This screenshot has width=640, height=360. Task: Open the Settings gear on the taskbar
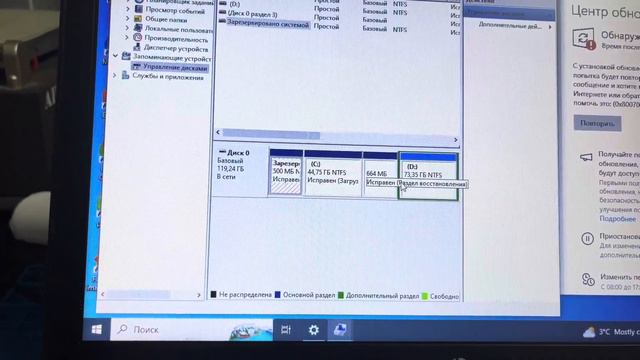coord(313,329)
